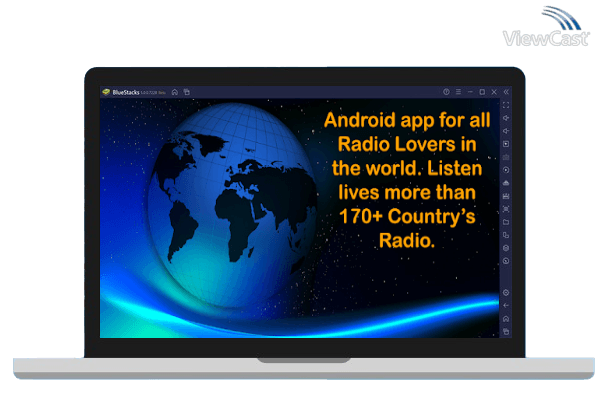This screenshot has width=602, height=414.
Task: Go to Android home from the sidebar
Action: coord(506,319)
